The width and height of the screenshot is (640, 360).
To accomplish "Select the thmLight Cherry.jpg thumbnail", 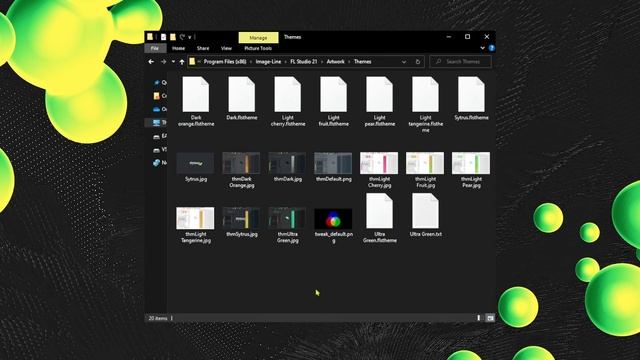I will [x=379, y=163].
